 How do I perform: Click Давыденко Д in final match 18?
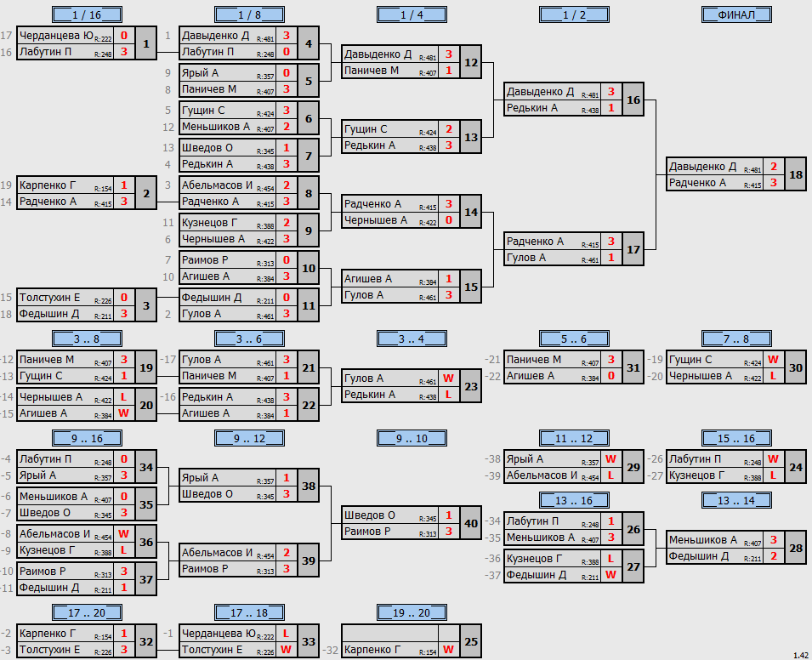click(702, 167)
